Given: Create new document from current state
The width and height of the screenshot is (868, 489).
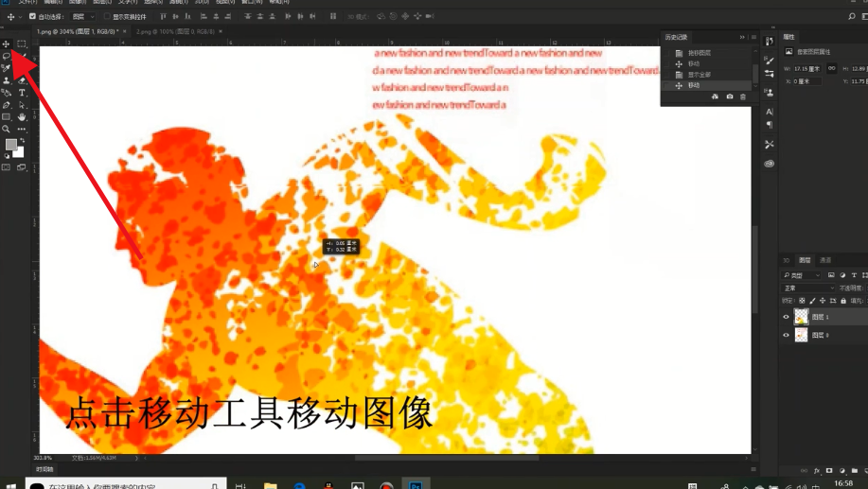Looking at the screenshot, I should pos(716,96).
